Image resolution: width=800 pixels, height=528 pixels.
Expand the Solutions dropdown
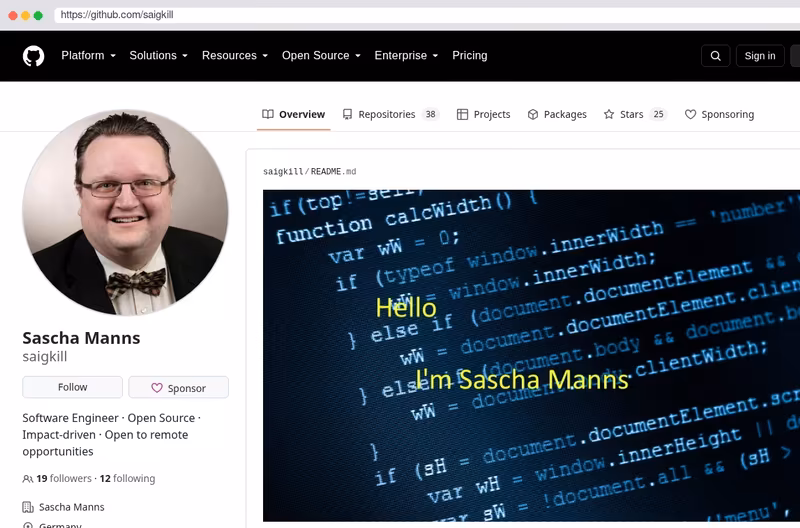[x=158, y=56]
